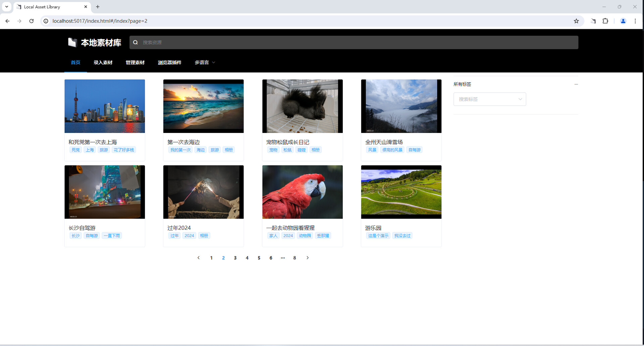Open the 搜索标签 tag dropdown
Image resolution: width=644 pixels, height=346 pixels.
coord(489,99)
